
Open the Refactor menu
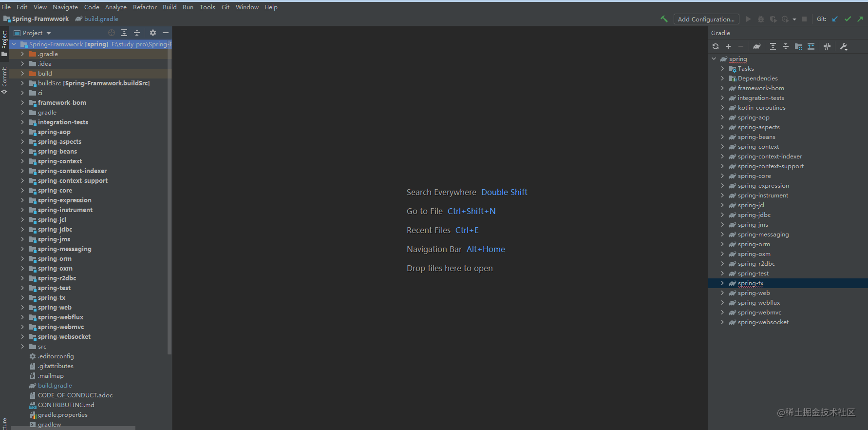click(x=145, y=7)
